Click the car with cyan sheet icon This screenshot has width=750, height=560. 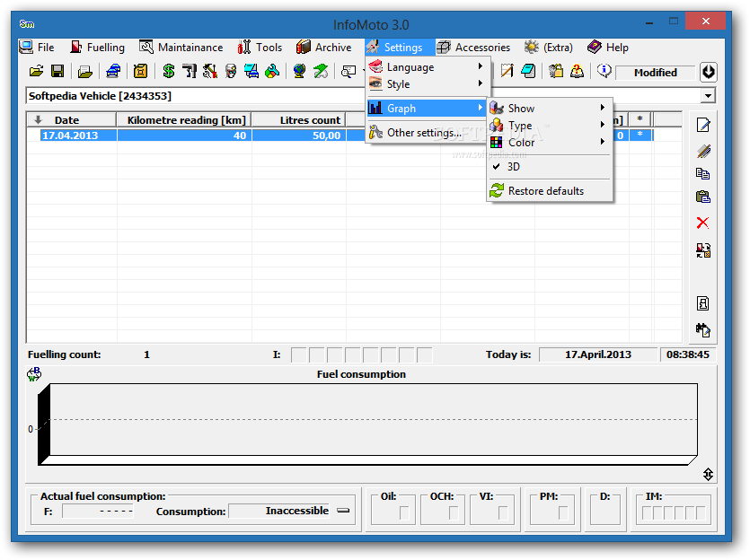251,72
